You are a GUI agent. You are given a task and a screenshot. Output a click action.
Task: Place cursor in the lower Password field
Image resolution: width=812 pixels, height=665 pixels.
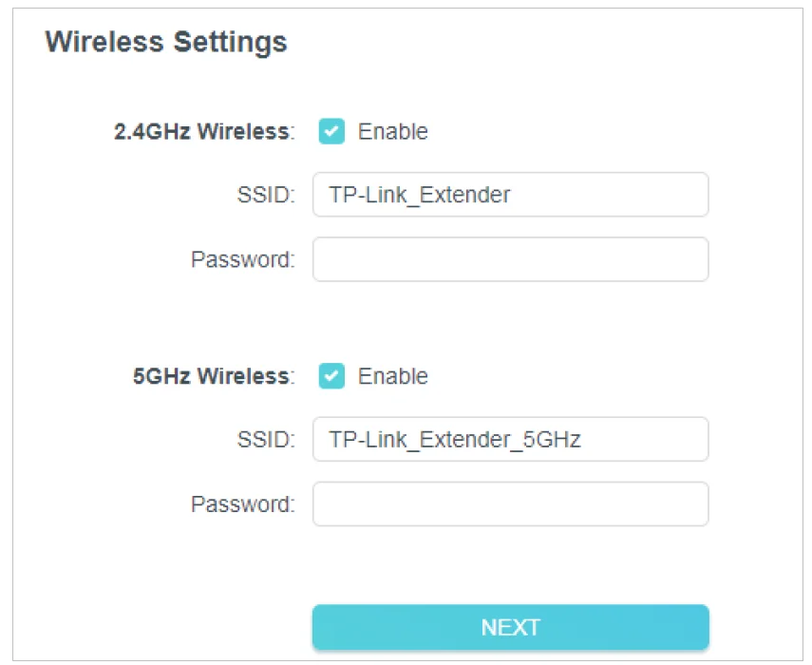tap(509, 503)
